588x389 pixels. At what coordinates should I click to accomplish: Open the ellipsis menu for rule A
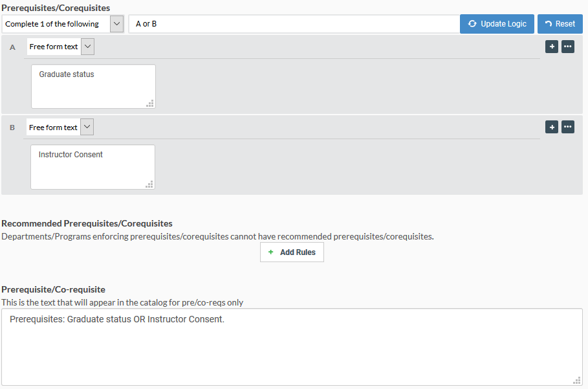(568, 47)
